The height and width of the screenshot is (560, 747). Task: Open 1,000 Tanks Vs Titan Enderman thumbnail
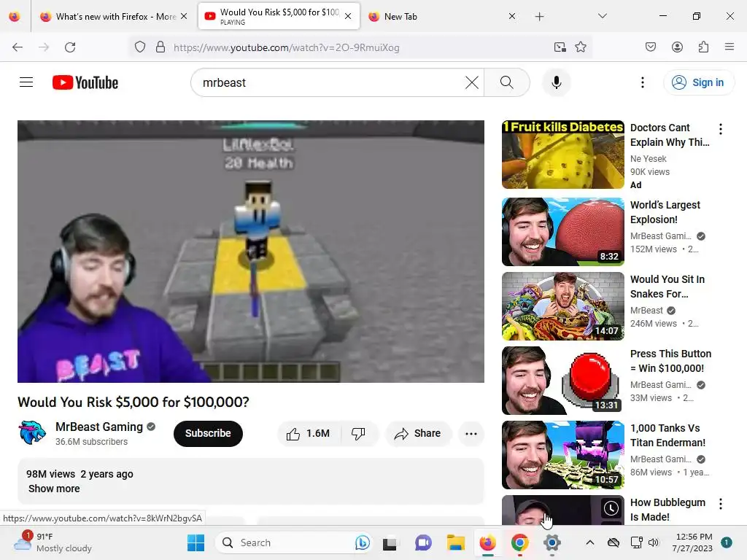[x=562, y=455]
